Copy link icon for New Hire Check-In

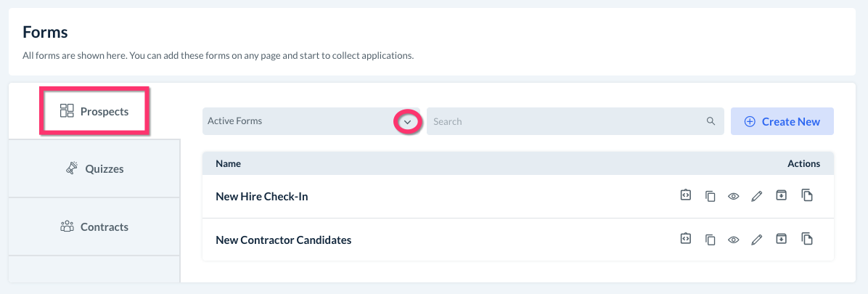coord(711,196)
